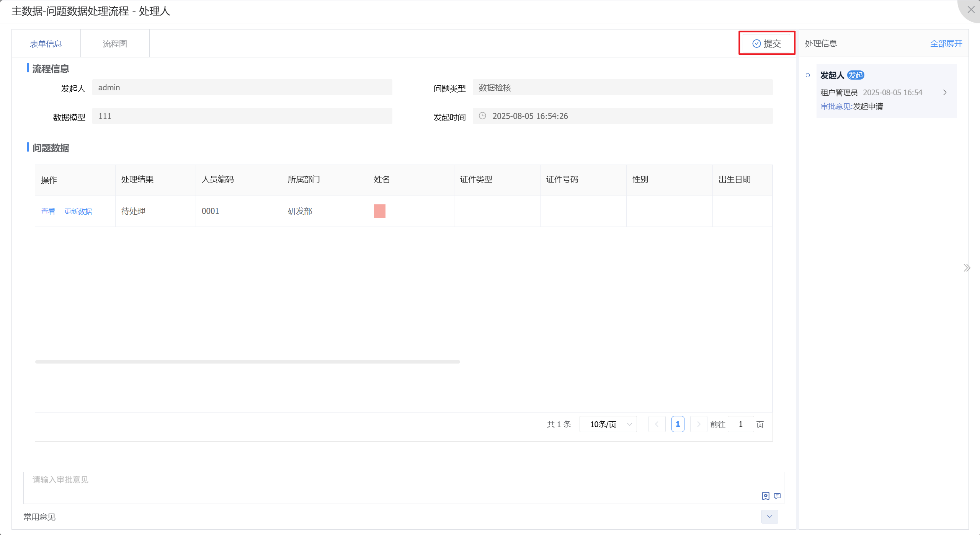Expand the 常用意见 dropdown

click(769, 517)
